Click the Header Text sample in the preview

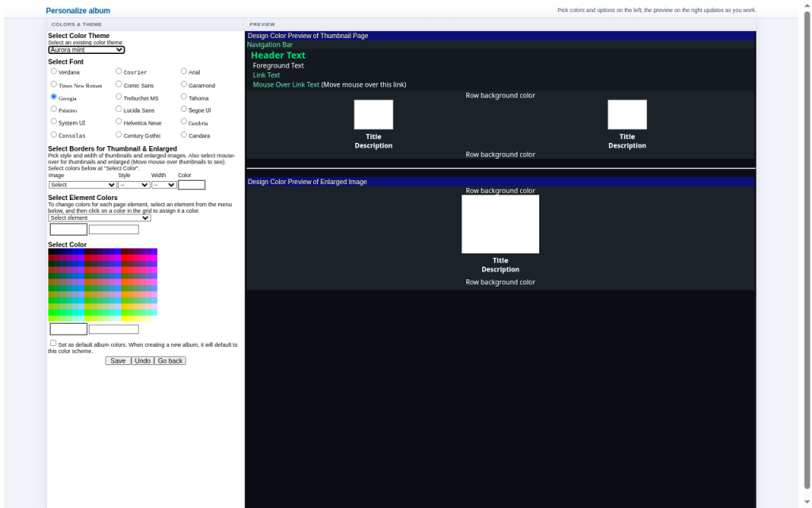click(278, 55)
